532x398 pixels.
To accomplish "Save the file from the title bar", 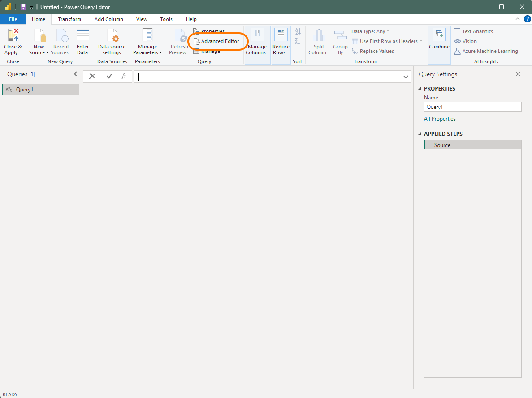I will click(22, 7).
